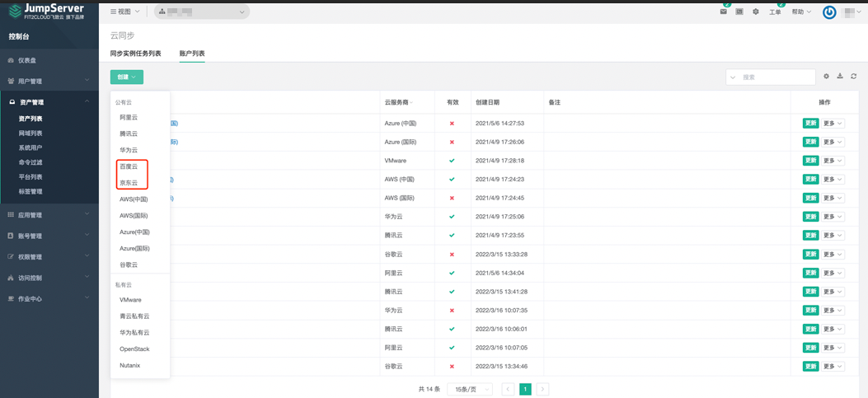Click the JumpServer logo
Viewport: 868px width, 398px height.
click(48, 11)
